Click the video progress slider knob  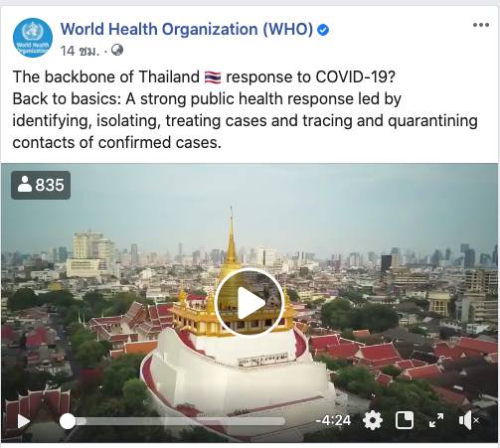(68, 421)
